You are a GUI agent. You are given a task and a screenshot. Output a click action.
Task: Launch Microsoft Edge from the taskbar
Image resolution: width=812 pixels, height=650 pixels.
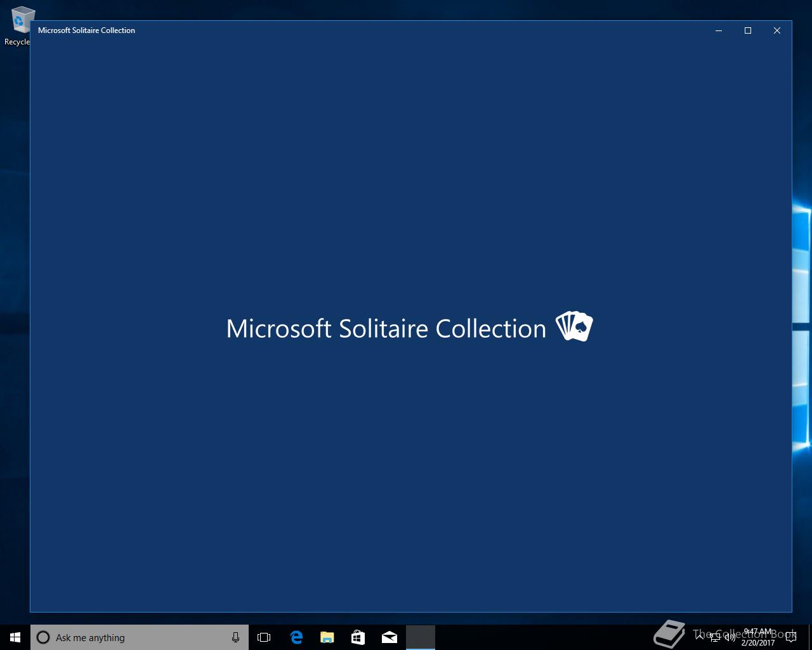(296, 637)
